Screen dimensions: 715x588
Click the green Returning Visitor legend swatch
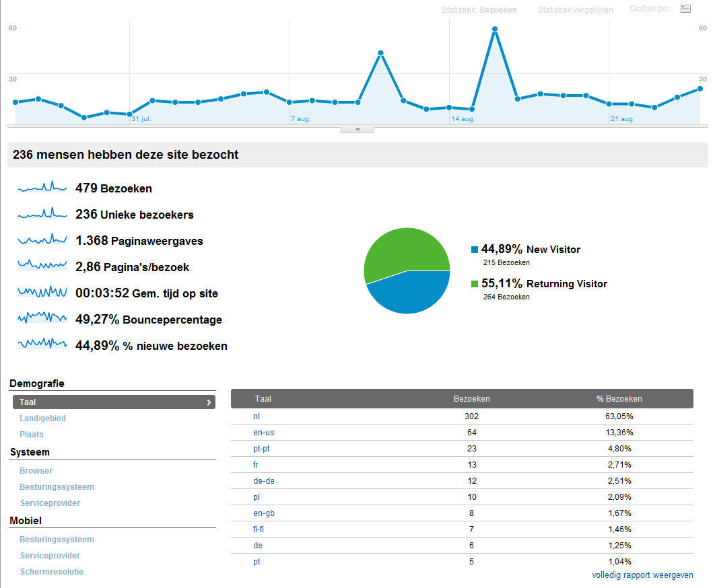pos(474,283)
